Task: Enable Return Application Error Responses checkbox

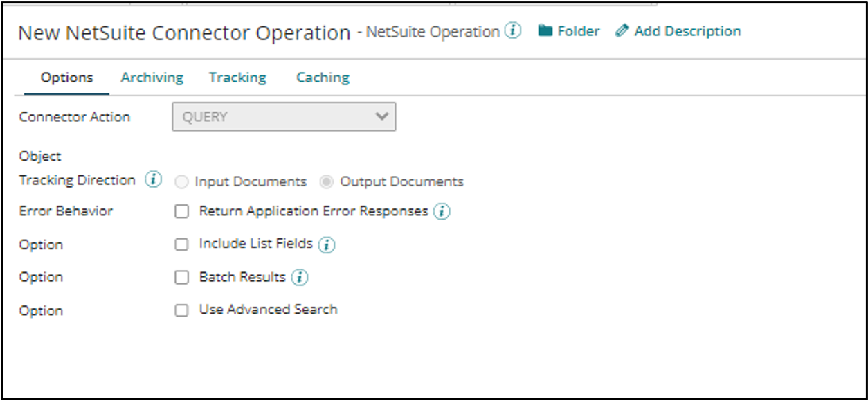Action: (x=181, y=212)
